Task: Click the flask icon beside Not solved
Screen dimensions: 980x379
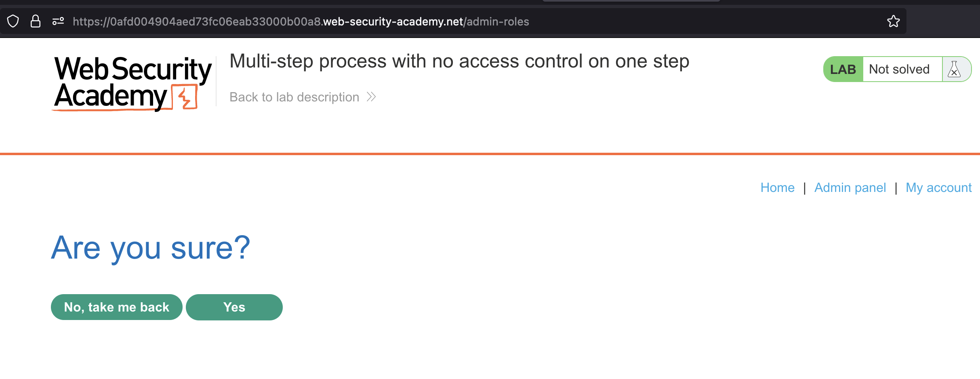Action: point(954,69)
